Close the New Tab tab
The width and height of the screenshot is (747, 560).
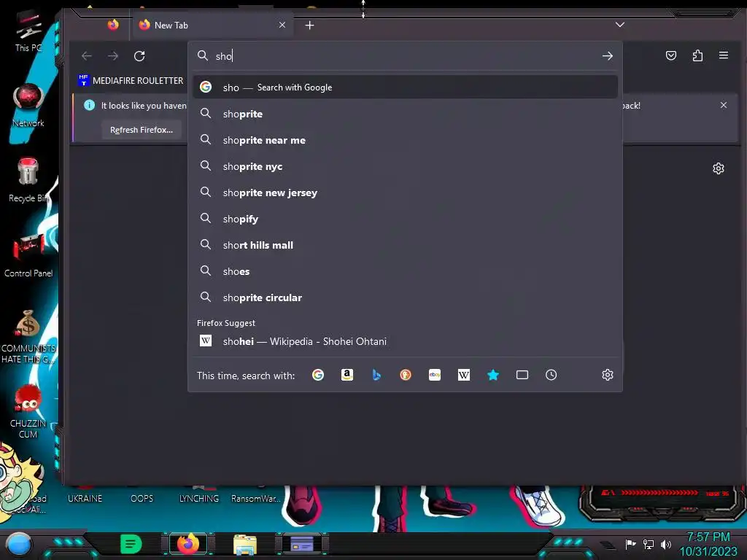click(x=282, y=25)
